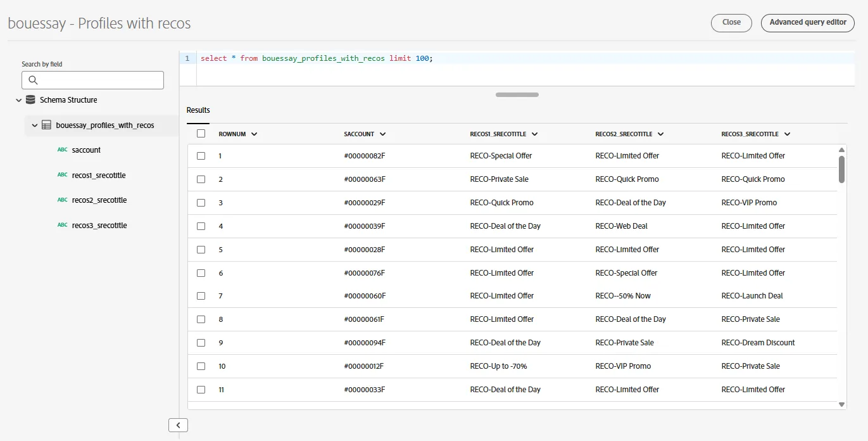Open the RECOS3_SRECOTITLE column menu
This screenshot has height=441, width=868.
(787, 134)
